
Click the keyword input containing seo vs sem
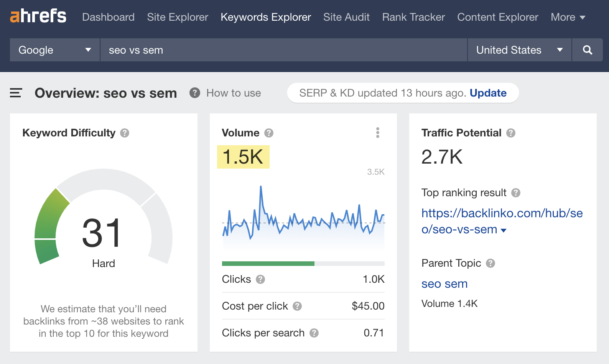[283, 50]
